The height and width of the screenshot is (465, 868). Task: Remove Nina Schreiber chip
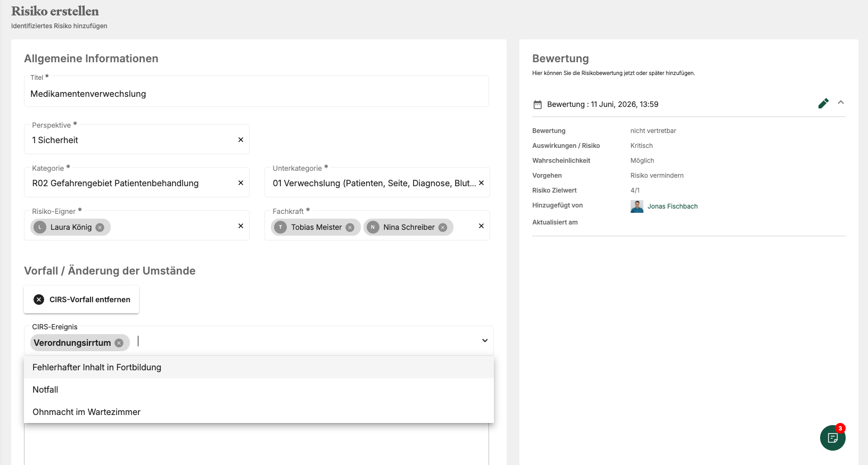pos(442,227)
